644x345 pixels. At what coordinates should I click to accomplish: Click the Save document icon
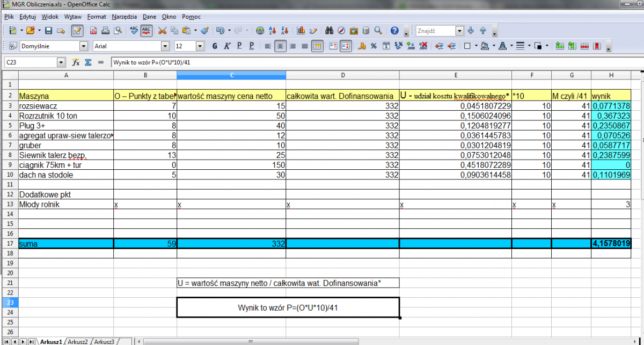[x=48, y=31]
